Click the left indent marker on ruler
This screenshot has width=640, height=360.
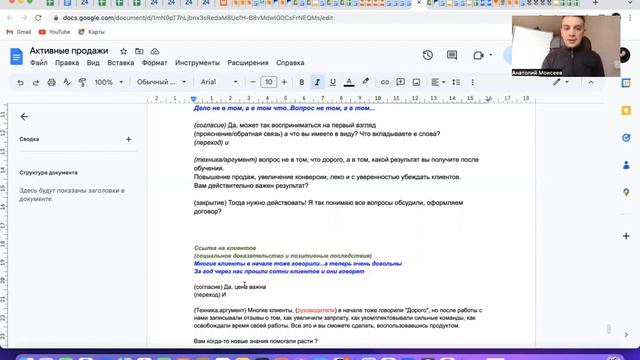(x=193, y=99)
